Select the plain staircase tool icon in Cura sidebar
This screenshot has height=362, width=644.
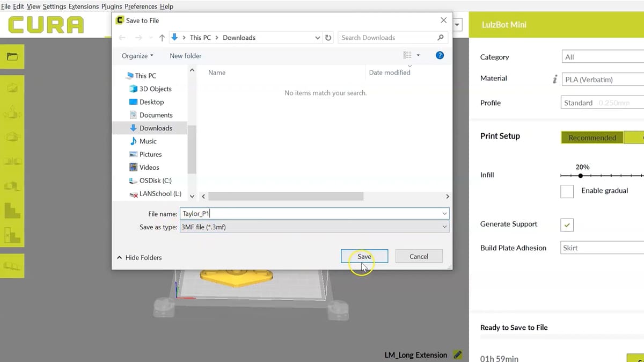tap(12, 209)
